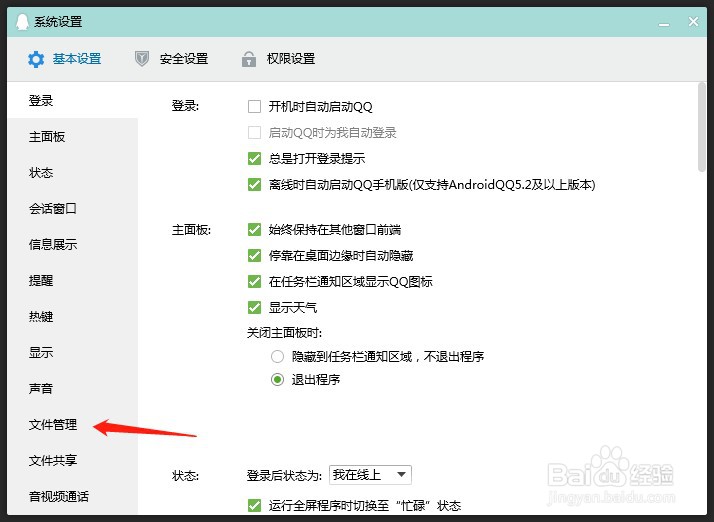The image size is (714, 522).
Task: Select 提醒 in the sidebar
Action: coord(72,281)
